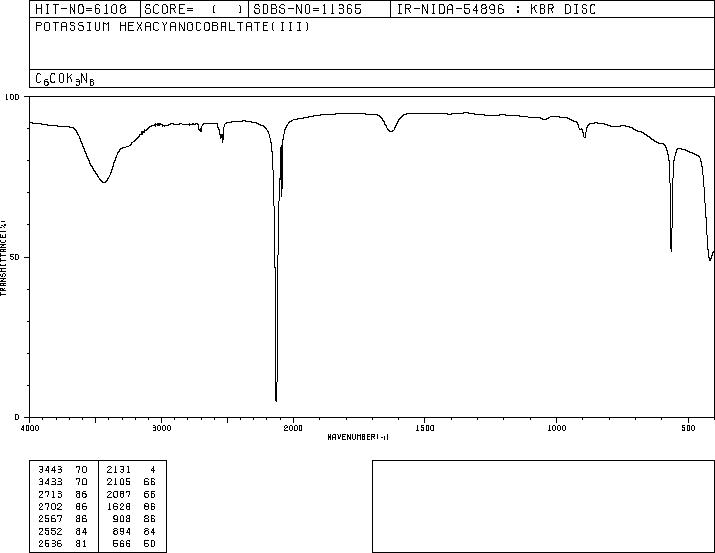Click the 100 tick label on transmittance axis
This screenshot has height=553, width=715.
point(12,97)
